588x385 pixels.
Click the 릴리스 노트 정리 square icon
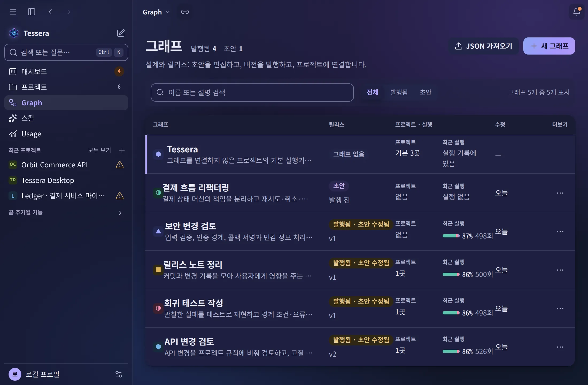click(158, 269)
